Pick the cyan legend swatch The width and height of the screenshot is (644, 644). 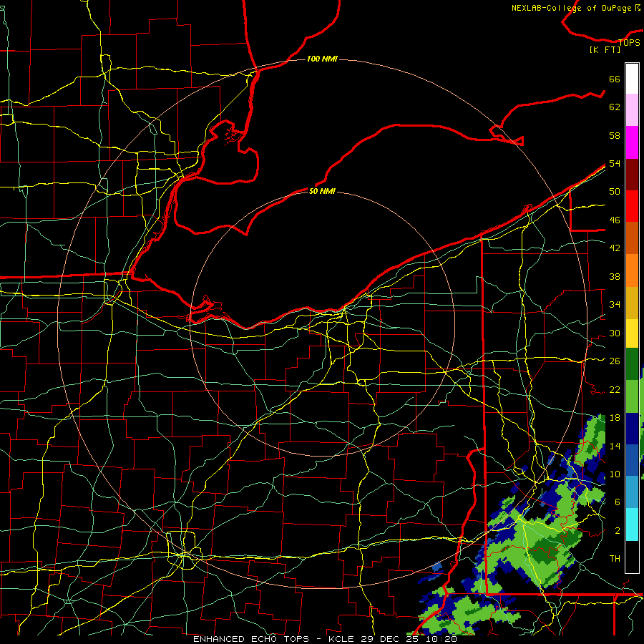(x=632, y=525)
